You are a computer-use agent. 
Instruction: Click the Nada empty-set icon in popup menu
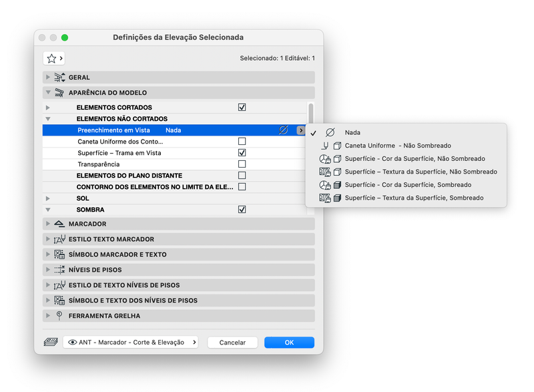[330, 132]
